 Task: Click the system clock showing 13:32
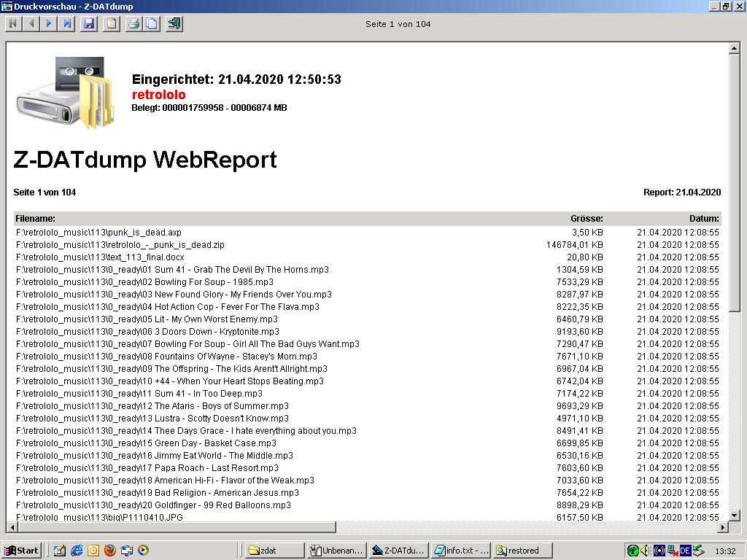[725, 551]
